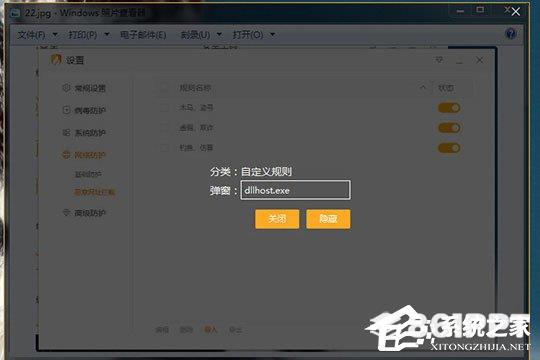Open the 电子邮件(E) menu item
Image resolution: width=540 pixels, height=360 pixels.
[143, 35]
